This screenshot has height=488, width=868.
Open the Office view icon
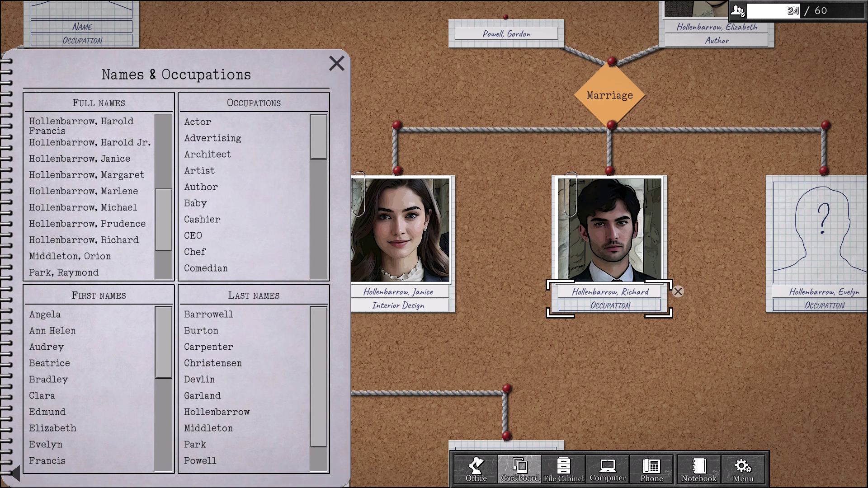tap(476, 469)
